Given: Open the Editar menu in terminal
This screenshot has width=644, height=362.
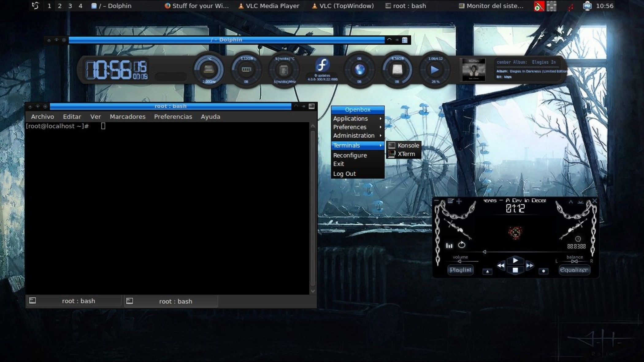Looking at the screenshot, I should coord(72,116).
